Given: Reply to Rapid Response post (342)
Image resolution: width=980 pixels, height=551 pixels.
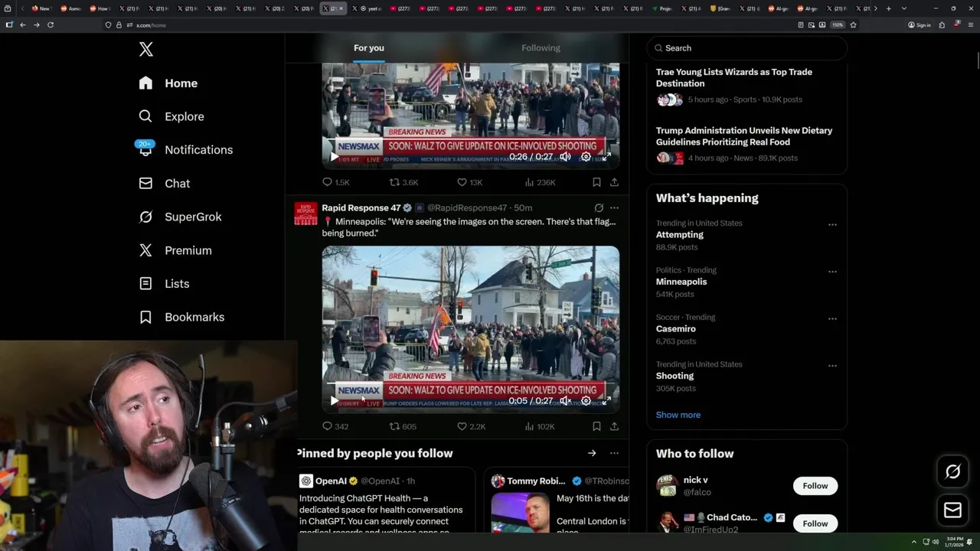Looking at the screenshot, I should (335, 426).
